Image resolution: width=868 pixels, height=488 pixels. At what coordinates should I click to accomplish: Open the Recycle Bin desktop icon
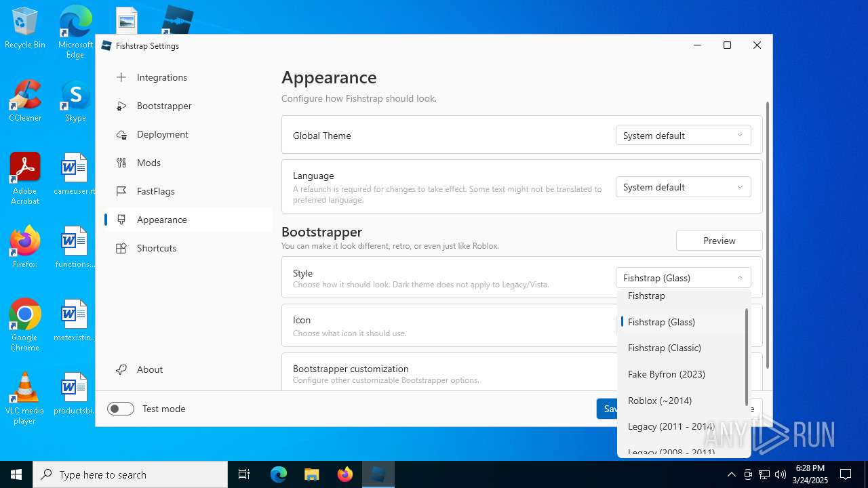click(25, 28)
